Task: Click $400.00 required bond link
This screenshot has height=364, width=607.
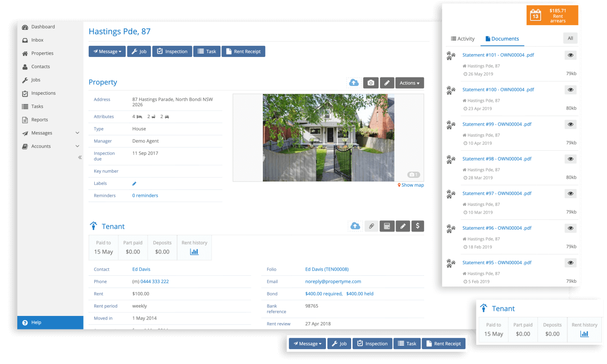Action: click(323, 294)
